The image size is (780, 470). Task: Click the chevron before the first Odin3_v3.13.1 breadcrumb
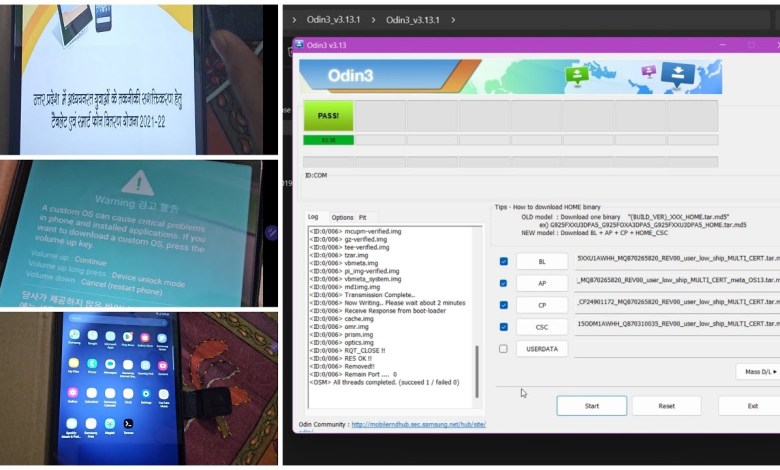294,20
